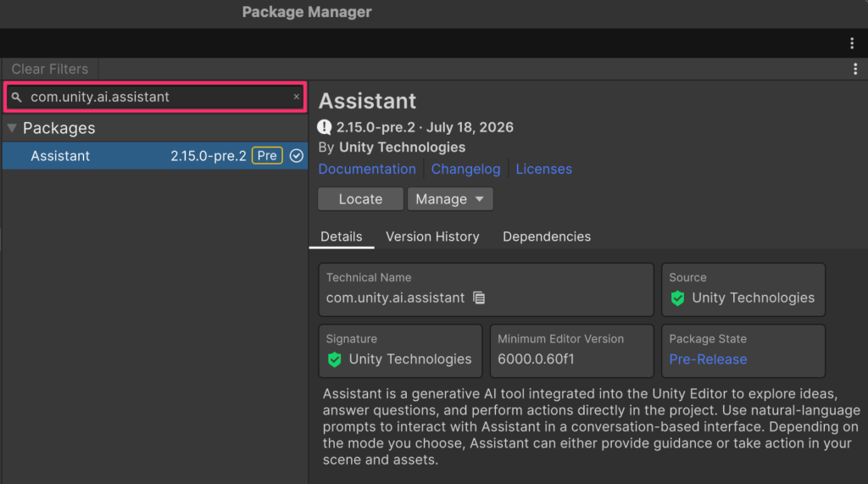Clear the search field with the x icon
The image size is (868, 484).
[296, 97]
